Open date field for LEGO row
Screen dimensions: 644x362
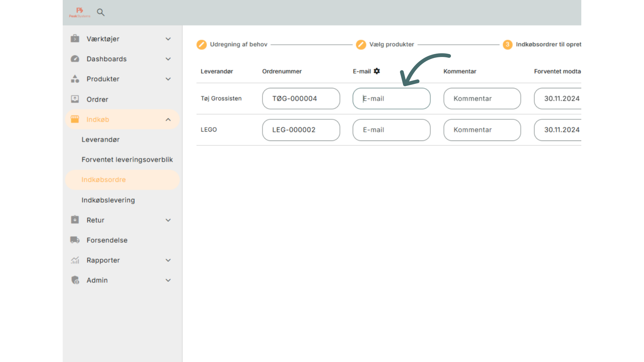tap(558, 130)
